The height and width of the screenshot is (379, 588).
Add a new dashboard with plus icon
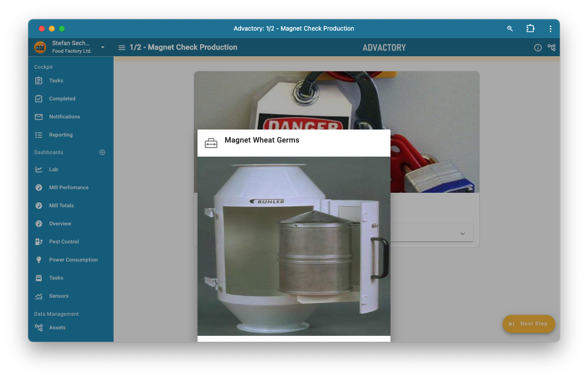pyautogui.click(x=103, y=152)
